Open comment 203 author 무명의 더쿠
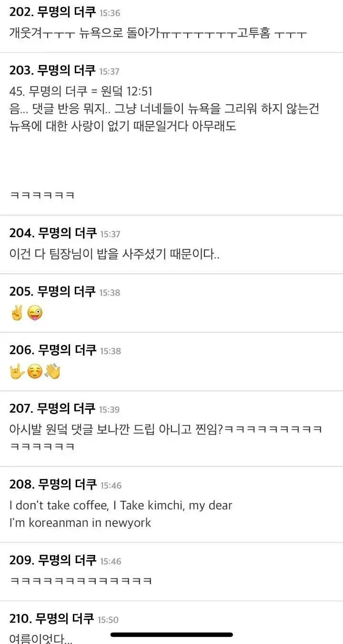The height and width of the screenshot is (644, 343). (67, 70)
